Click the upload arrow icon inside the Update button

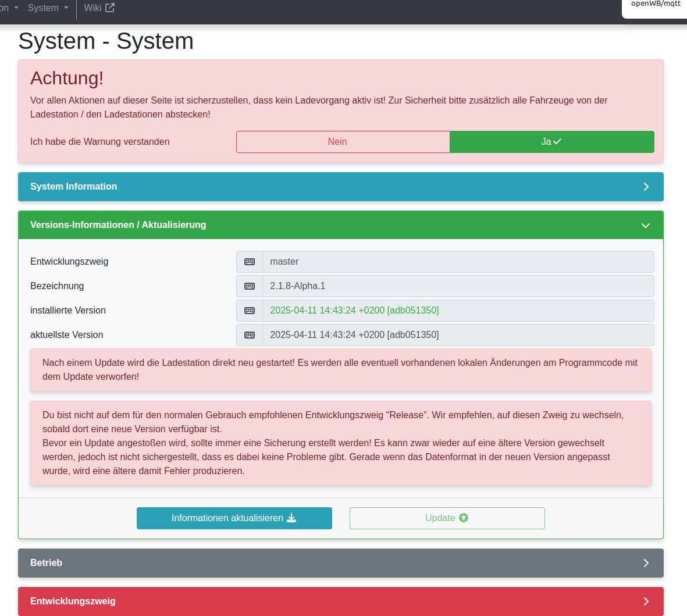(x=462, y=518)
